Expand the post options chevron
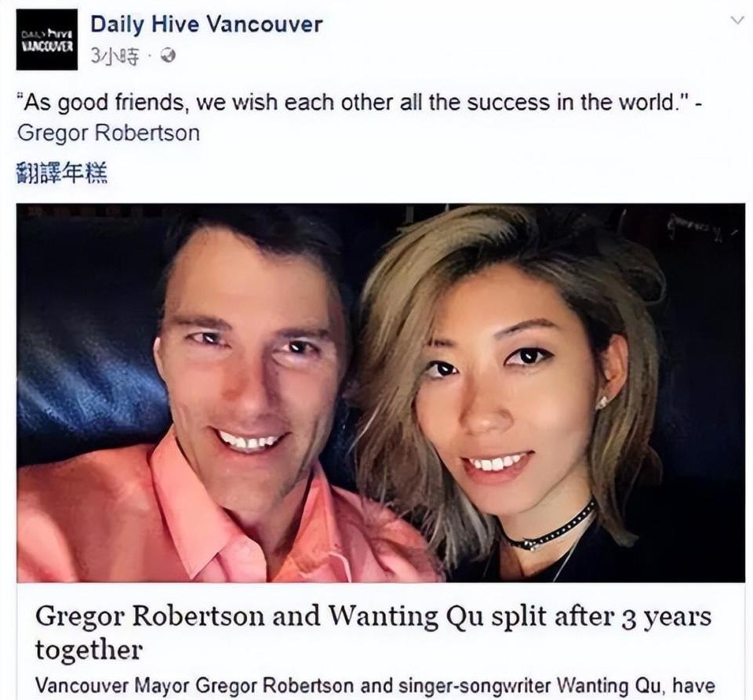 point(736,20)
